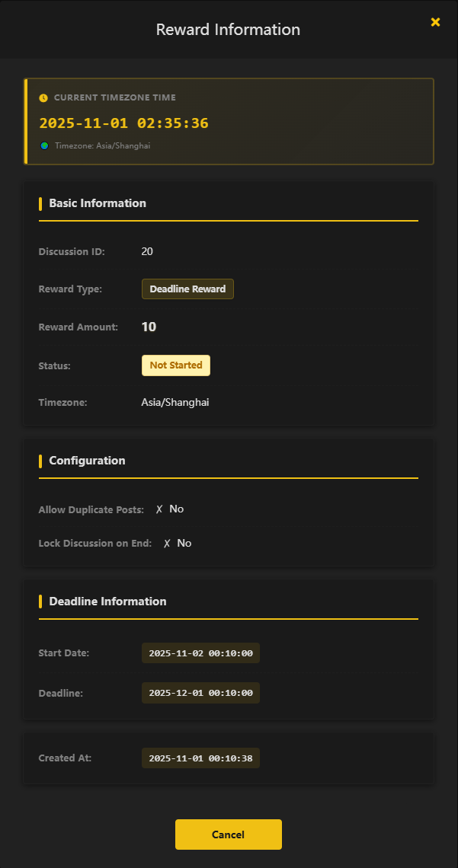The height and width of the screenshot is (868, 458).
Task: Click the current time 2025-11-01 02:35:36
Action: coord(123,123)
